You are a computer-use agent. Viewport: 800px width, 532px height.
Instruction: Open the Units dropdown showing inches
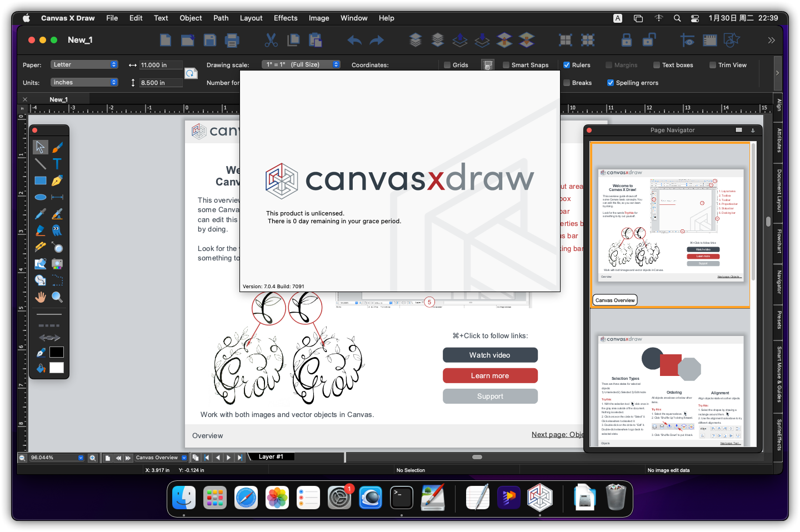[84, 82]
